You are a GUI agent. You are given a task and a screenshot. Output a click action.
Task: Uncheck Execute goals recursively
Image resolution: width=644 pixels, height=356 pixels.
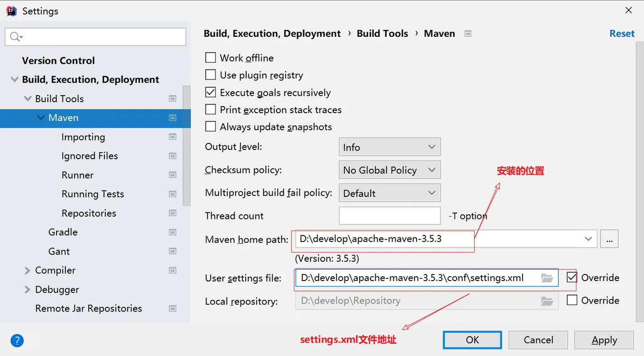coord(210,92)
